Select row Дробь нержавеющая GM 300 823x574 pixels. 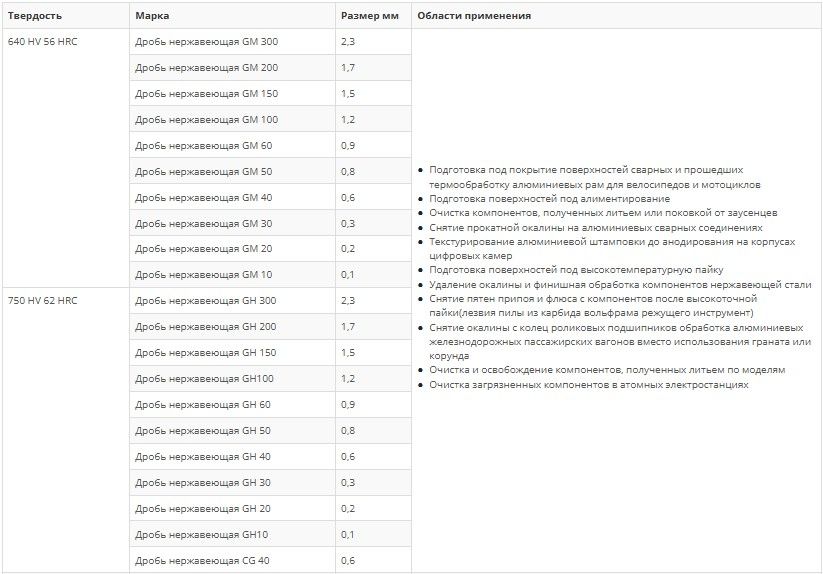pos(270,41)
